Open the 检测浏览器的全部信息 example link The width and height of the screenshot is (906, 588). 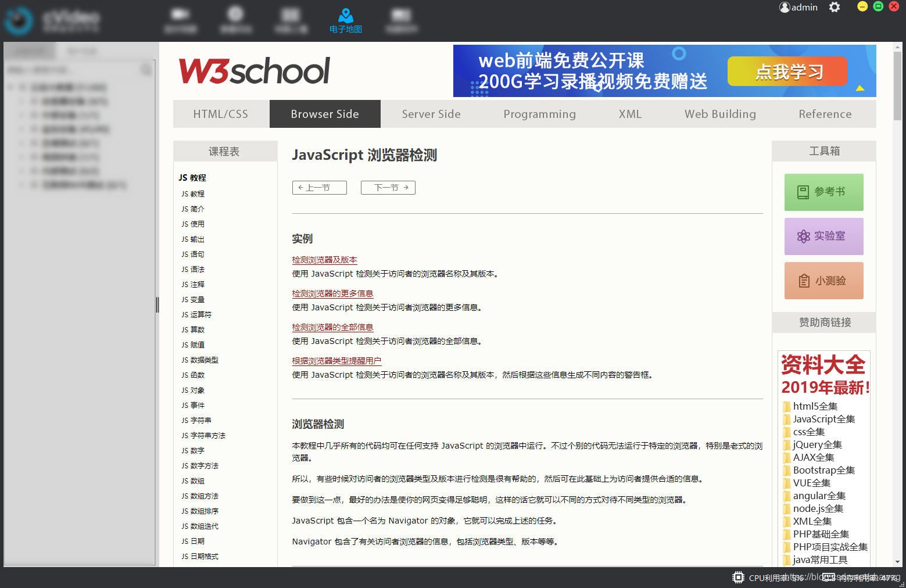click(x=332, y=327)
